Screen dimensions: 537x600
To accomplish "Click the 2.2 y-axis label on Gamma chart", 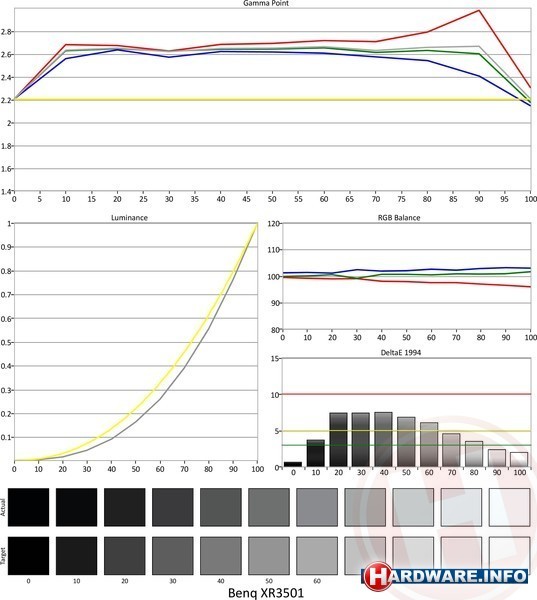I will point(6,100).
